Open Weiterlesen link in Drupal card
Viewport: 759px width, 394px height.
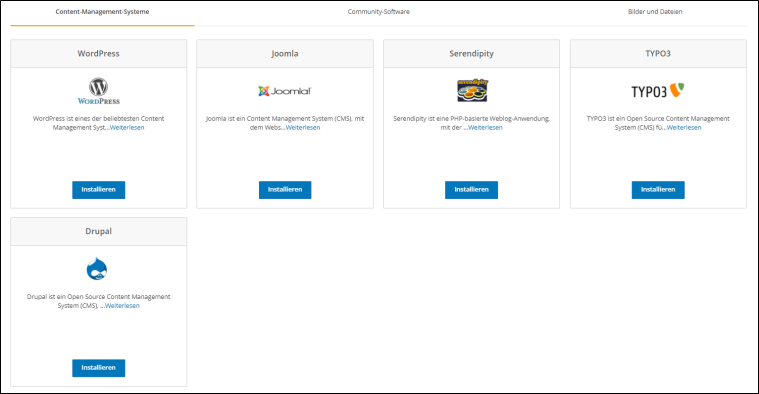pos(122,306)
